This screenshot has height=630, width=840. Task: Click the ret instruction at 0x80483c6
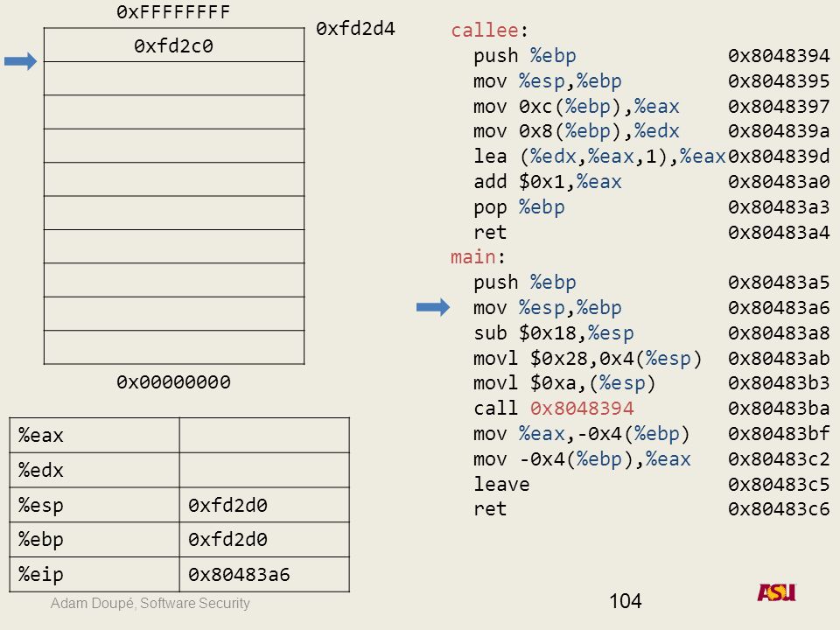point(490,509)
